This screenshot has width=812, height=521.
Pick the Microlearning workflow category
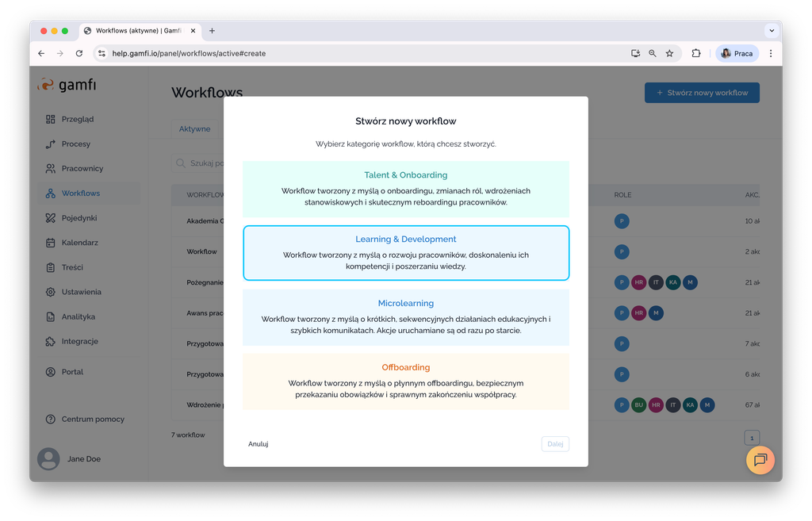405,317
